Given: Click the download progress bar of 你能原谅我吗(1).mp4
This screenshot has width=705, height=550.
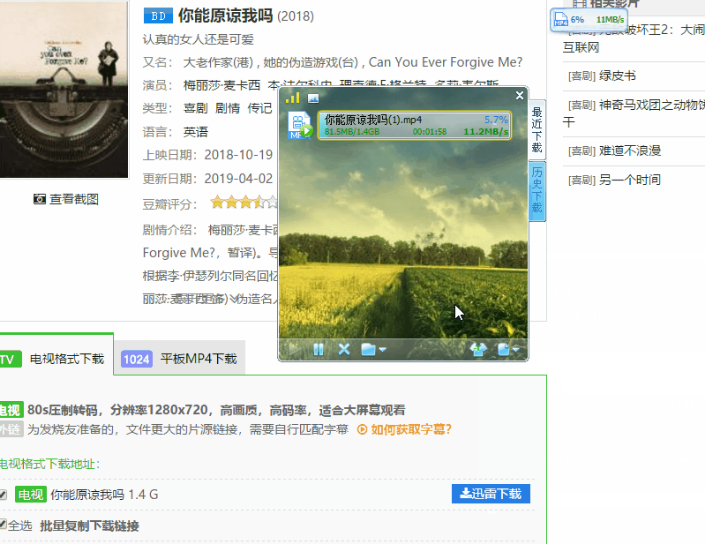Looking at the screenshot, I should [415, 125].
